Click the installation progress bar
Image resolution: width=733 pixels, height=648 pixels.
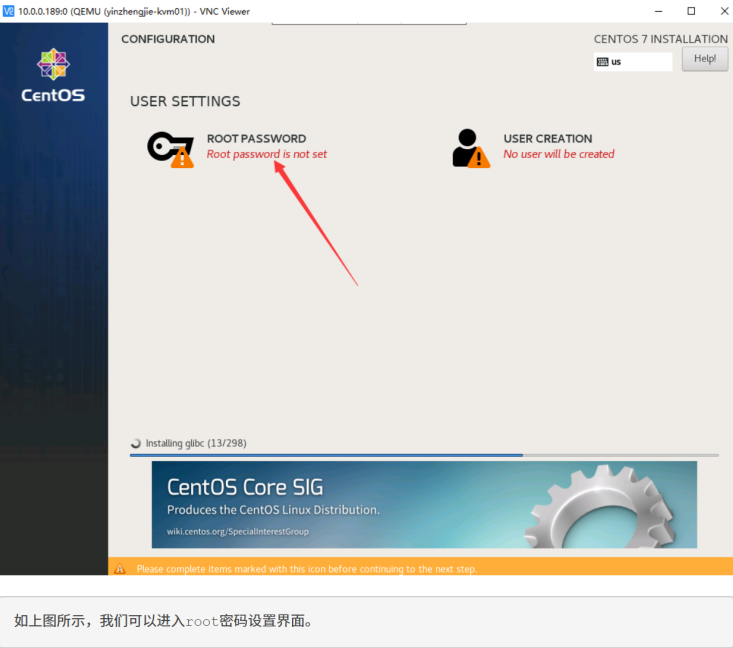(424, 455)
